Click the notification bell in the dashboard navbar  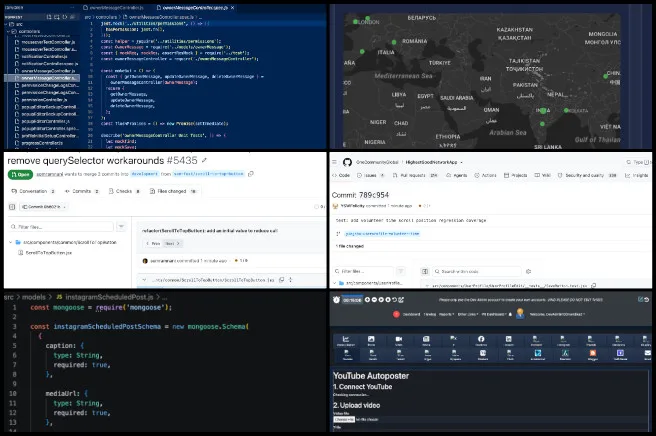pyautogui.click(x=510, y=314)
